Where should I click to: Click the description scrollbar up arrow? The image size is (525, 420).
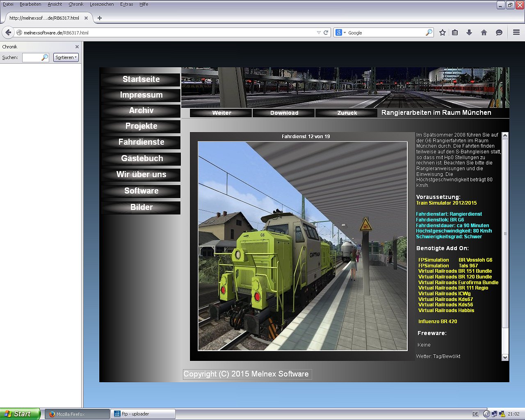505,135
